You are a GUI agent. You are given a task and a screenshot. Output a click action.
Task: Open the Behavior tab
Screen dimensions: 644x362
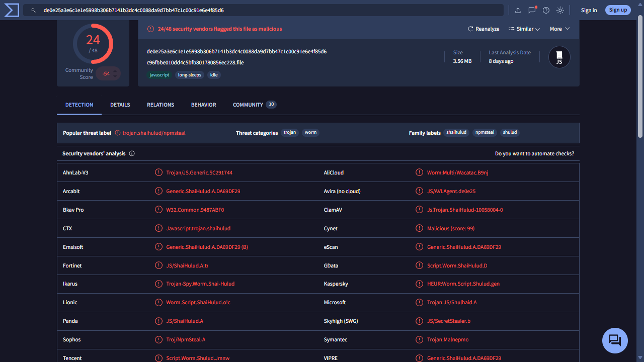tap(204, 105)
